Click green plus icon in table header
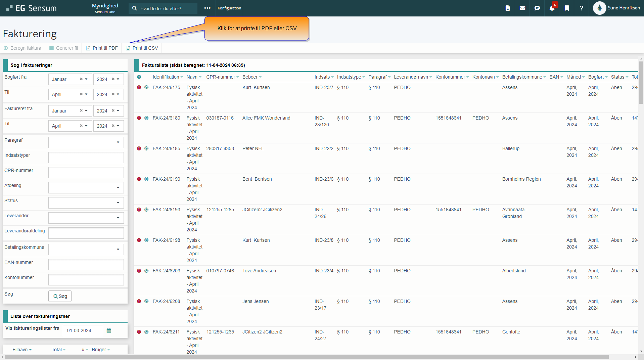This screenshot has width=644, height=360. coord(139,77)
